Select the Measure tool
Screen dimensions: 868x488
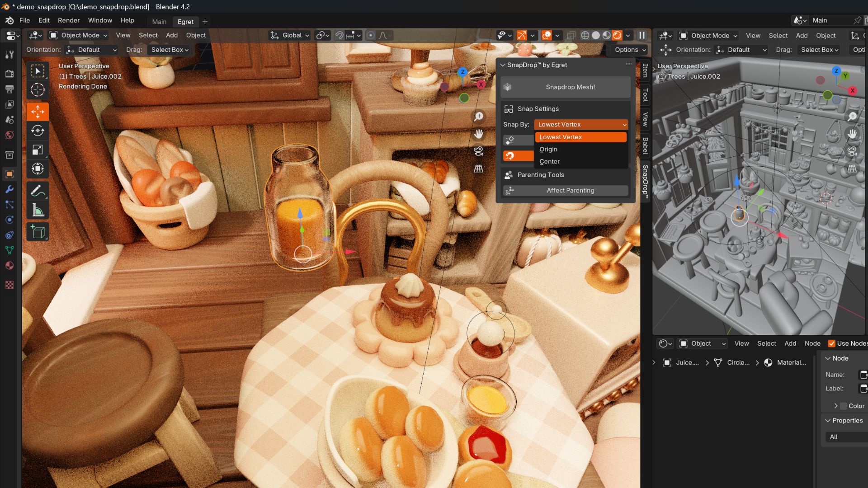click(38, 210)
